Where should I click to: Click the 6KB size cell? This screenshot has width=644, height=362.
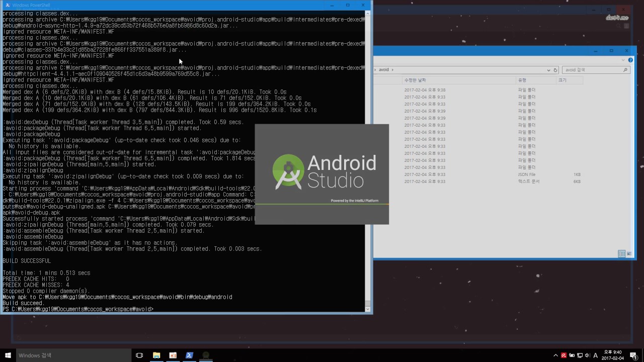pyautogui.click(x=577, y=182)
